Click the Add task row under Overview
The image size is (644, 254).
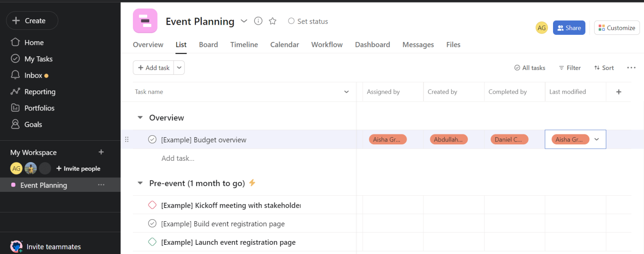click(x=178, y=158)
